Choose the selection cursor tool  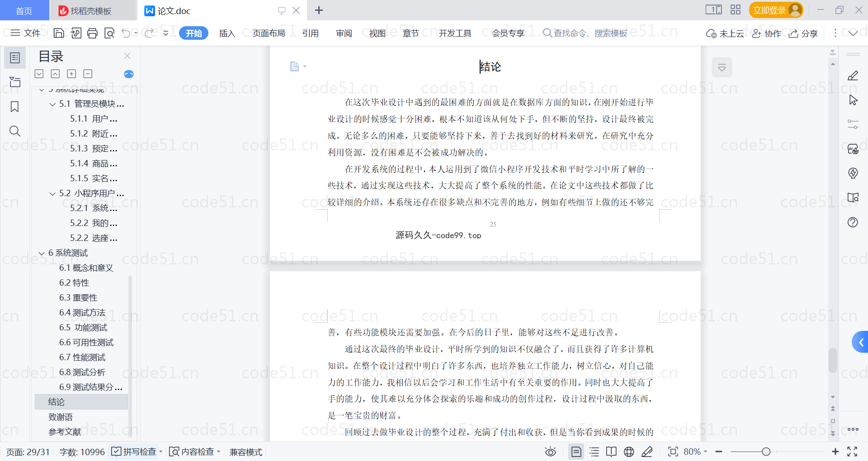(853, 100)
